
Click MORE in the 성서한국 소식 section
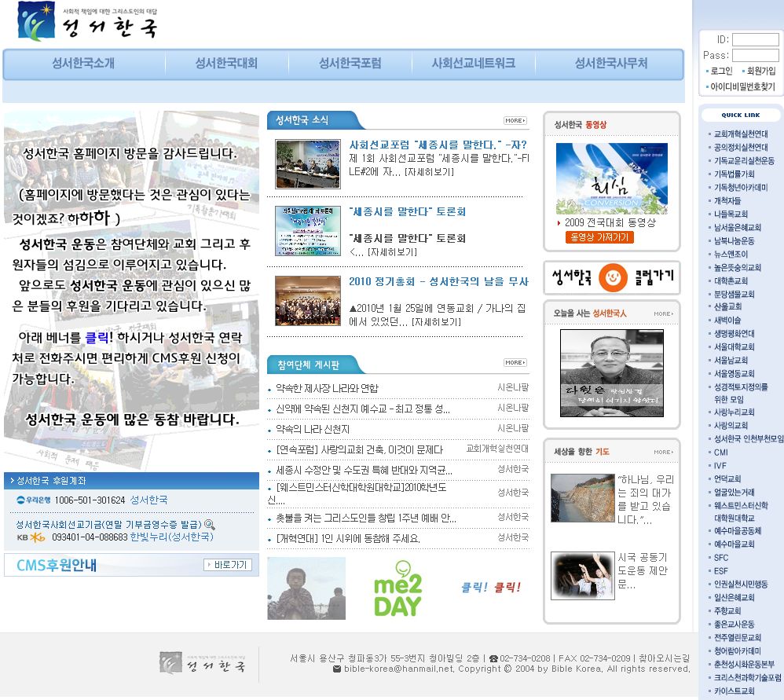coord(515,120)
